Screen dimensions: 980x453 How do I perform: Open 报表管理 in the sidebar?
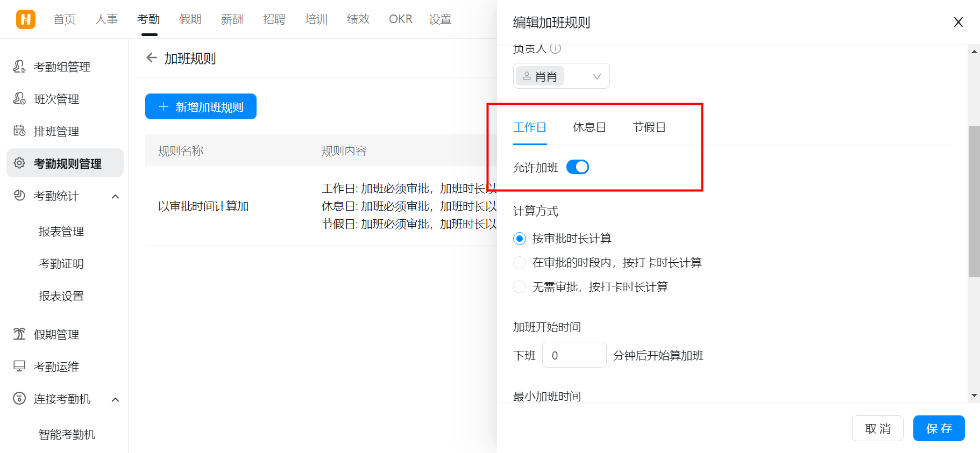[61, 232]
